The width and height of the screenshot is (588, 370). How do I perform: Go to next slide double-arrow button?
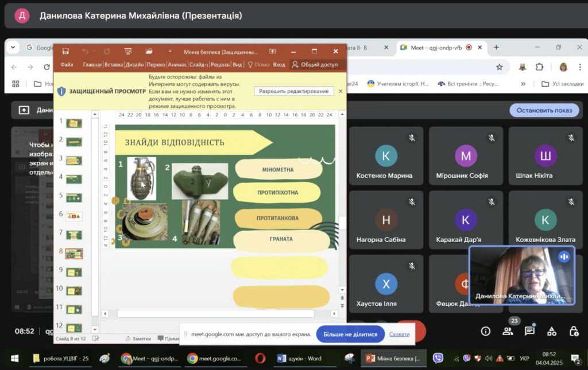tap(342, 306)
